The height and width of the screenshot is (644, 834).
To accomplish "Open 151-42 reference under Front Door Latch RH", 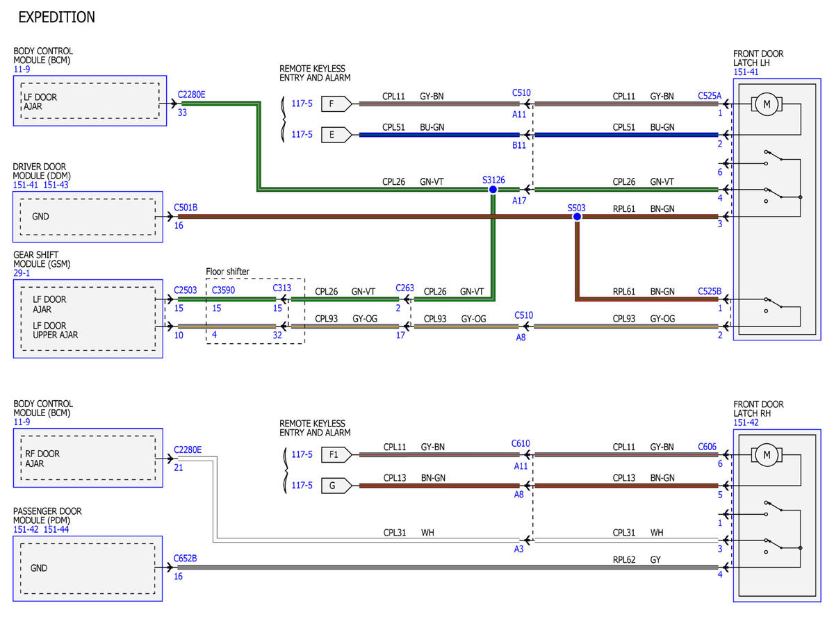I will (x=747, y=422).
